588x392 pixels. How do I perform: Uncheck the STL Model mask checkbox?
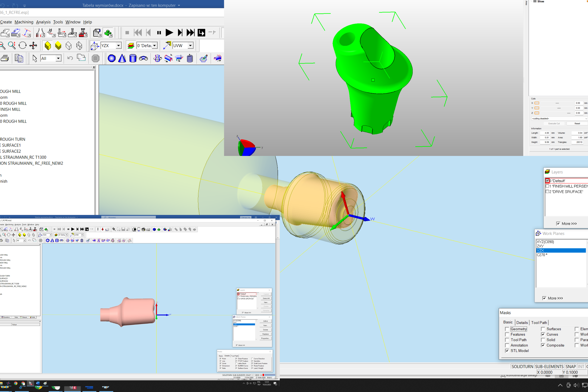click(x=507, y=351)
